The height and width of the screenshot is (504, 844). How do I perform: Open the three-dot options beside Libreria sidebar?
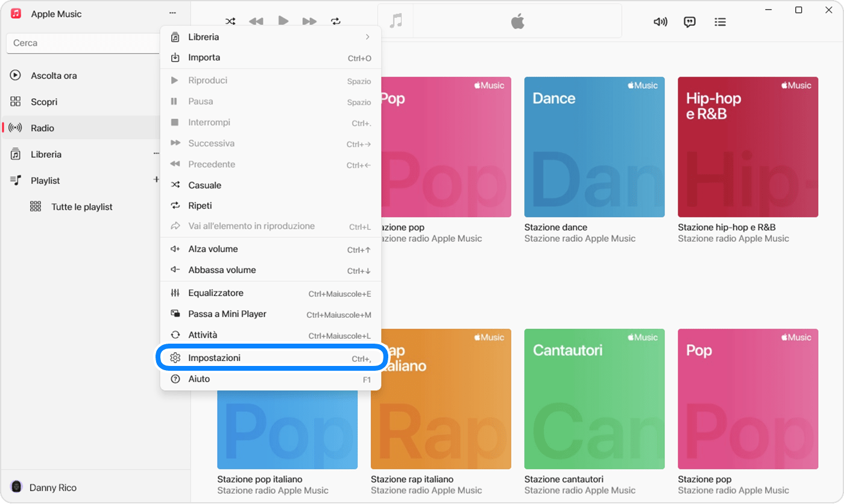point(156,154)
